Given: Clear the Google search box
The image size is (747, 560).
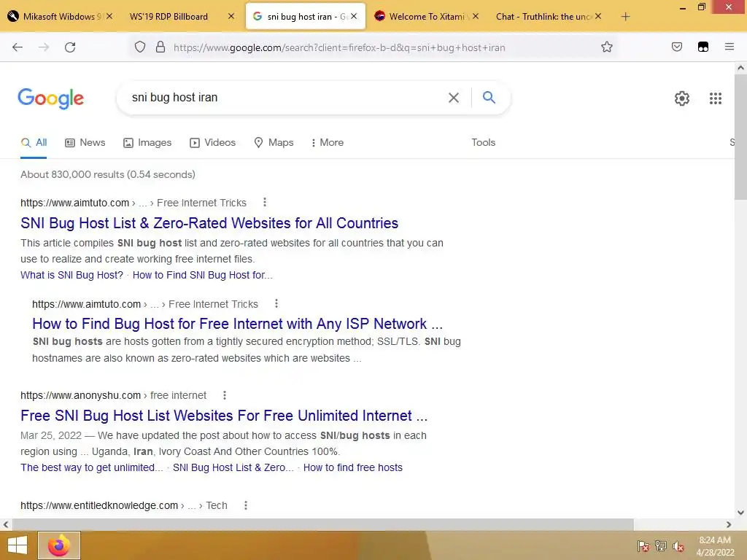Looking at the screenshot, I should click(x=454, y=98).
